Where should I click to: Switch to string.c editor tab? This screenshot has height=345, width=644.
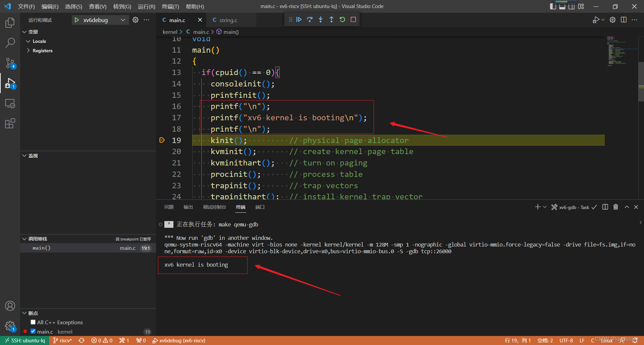[228, 20]
